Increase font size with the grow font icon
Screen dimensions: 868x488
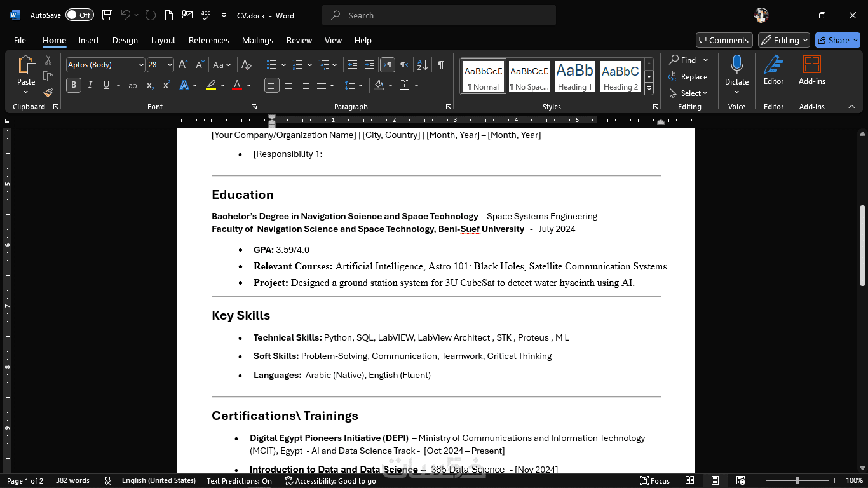[183, 65]
